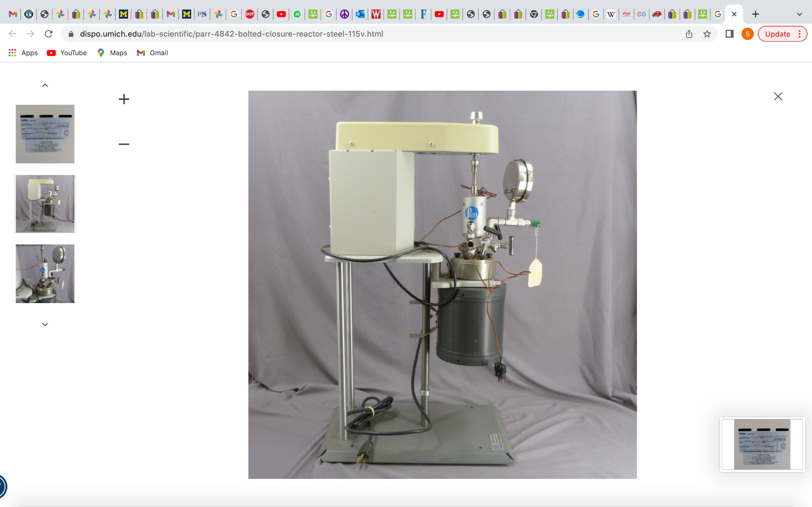This screenshot has width=812, height=507.
Task: Open the pinned Gmail tab
Action: [x=12, y=14]
